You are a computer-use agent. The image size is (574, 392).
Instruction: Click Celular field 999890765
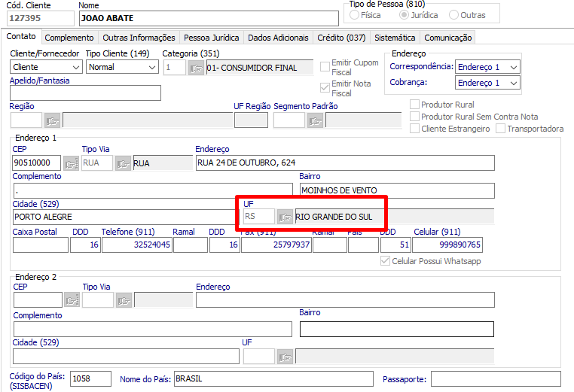[447, 245]
